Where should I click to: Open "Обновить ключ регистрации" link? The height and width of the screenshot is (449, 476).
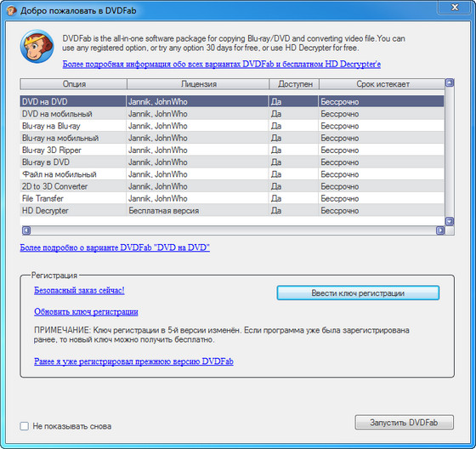point(86,312)
